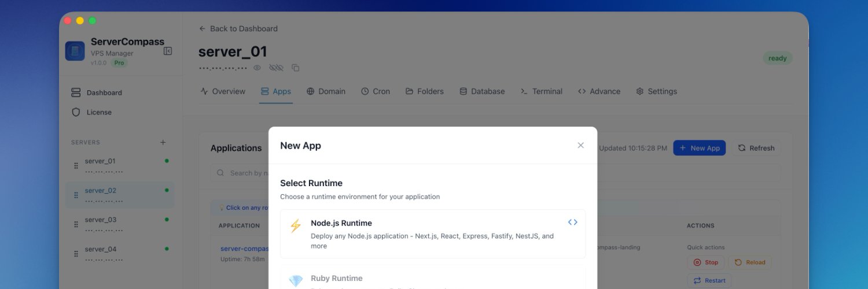Image resolution: width=868 pixels, height=289 pixels.
Task: Choose the Ruby Runtime option
Action: click(433, 277)
